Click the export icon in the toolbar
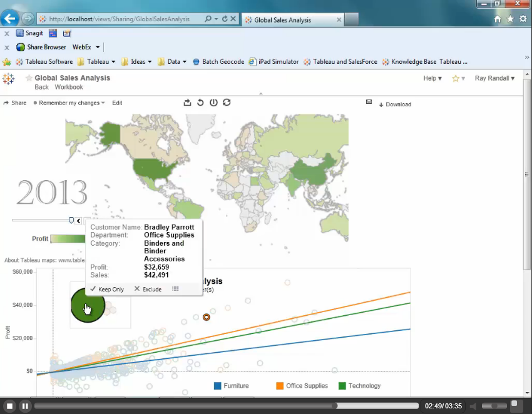The image size is (532, 414). pyautogui.click(x=187, y=103)
